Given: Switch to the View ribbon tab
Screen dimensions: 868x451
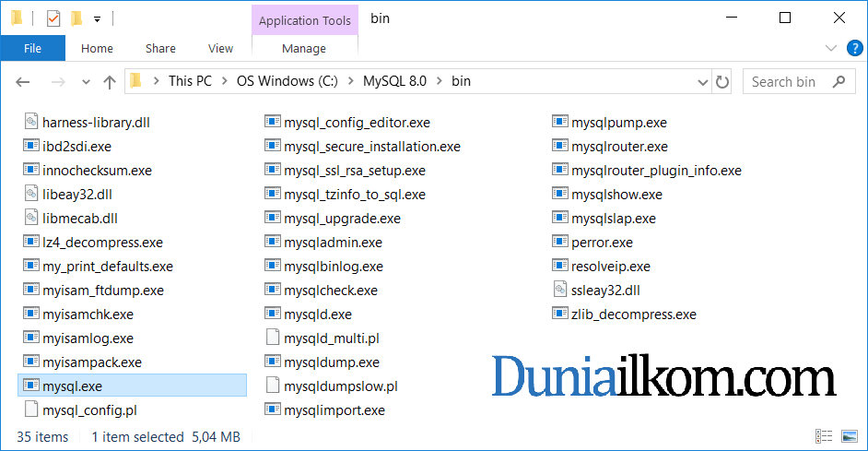Looking at the screenshot, I should [x=220, y=49].
